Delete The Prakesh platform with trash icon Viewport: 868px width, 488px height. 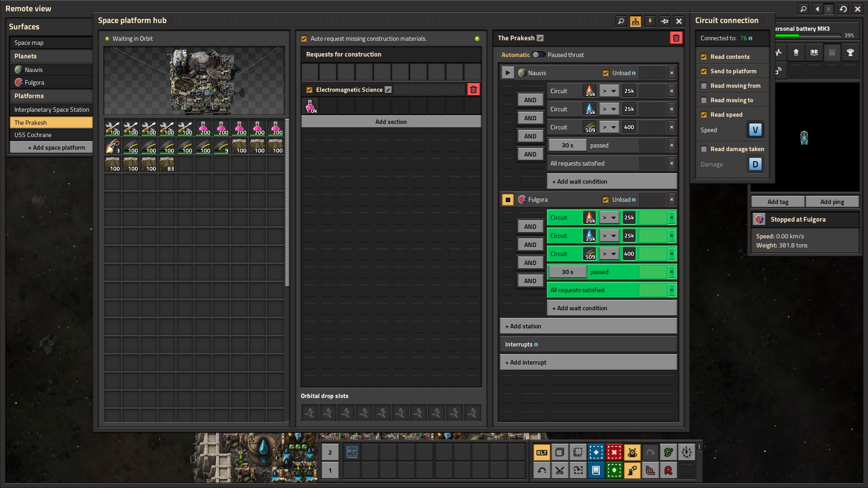coord(676,38)
